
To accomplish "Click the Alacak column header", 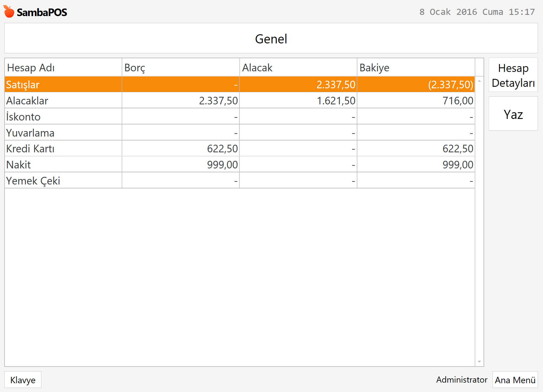I will coord(298,67).
